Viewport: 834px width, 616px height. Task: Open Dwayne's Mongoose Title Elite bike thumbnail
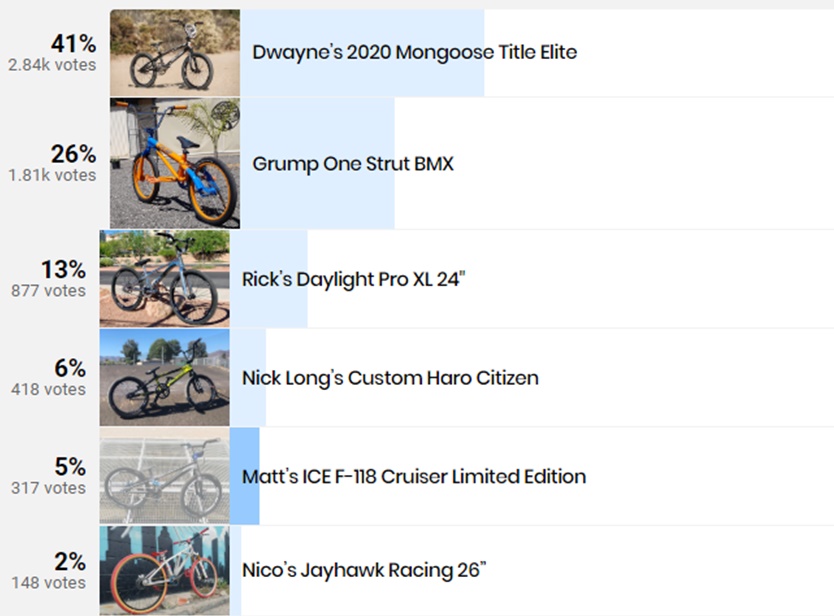(175, 53)
